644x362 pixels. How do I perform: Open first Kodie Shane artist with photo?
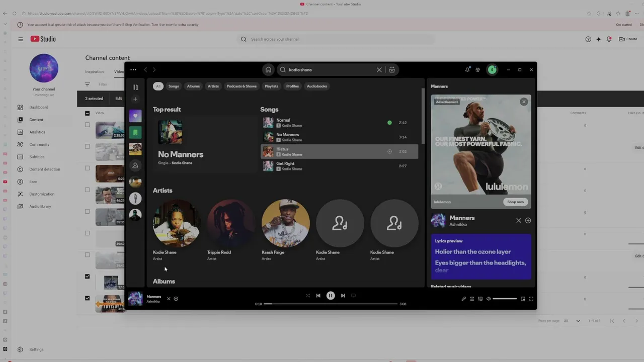pyautogui.click(x=176, y=223)
